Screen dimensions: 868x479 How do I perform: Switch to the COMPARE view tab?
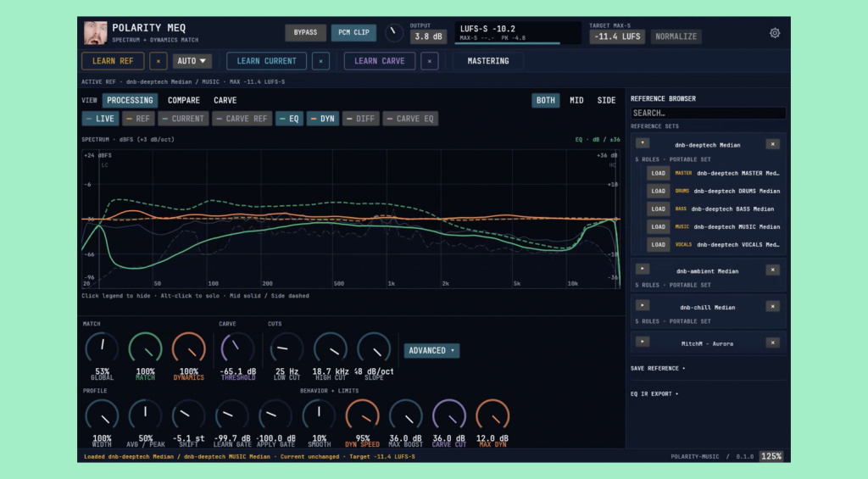tap(184, 100)
